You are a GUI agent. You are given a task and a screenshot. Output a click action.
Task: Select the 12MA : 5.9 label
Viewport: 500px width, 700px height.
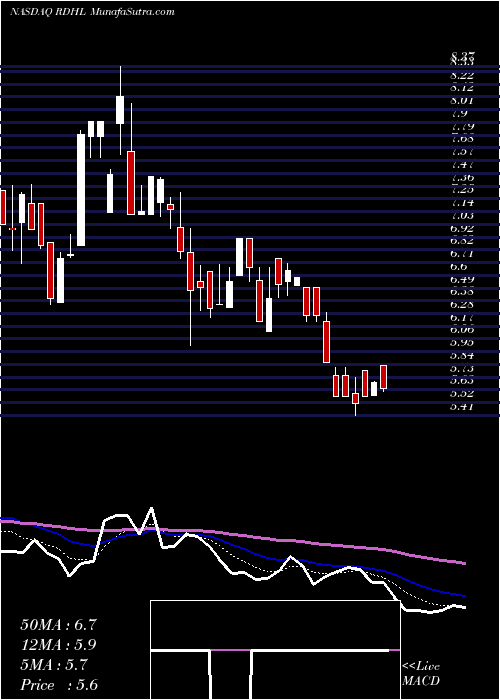58,645
